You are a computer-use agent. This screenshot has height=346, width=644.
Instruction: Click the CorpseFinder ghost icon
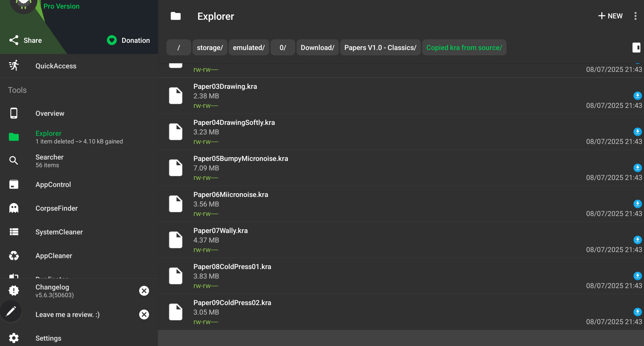point(14,208)
